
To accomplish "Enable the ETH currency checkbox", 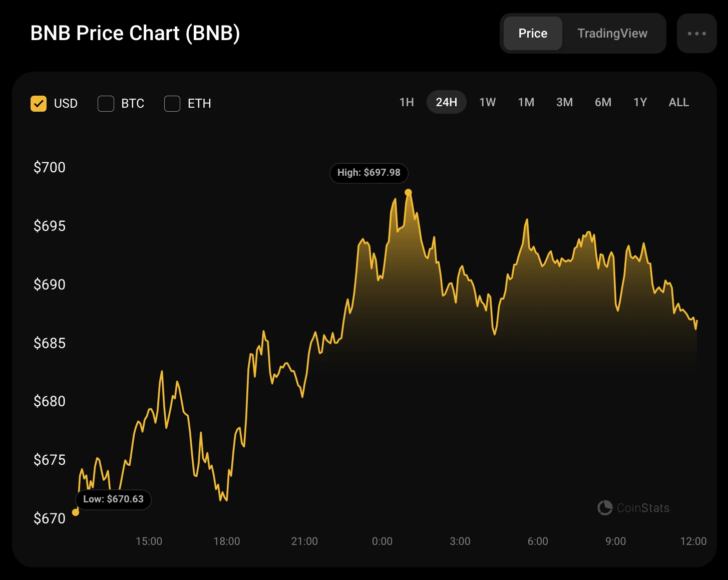I will point(172,104).
